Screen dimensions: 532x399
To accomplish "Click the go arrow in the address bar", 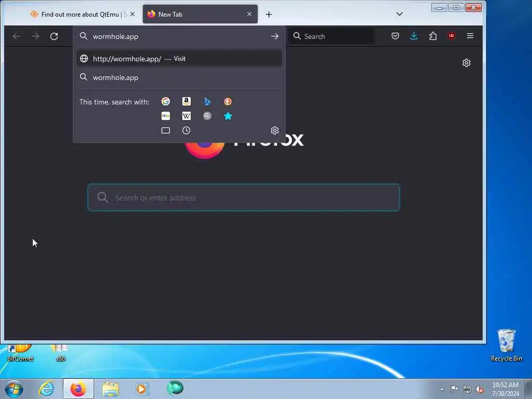I will coord(274,36).
